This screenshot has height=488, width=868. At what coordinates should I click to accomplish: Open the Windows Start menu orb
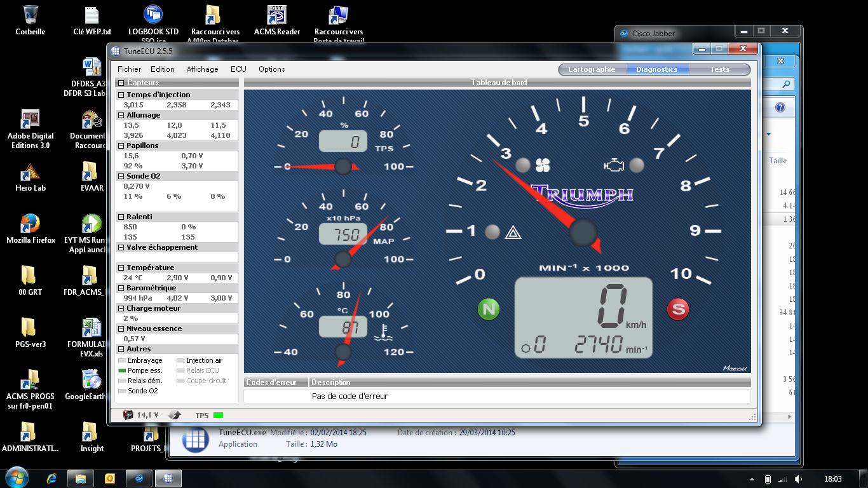17,478
